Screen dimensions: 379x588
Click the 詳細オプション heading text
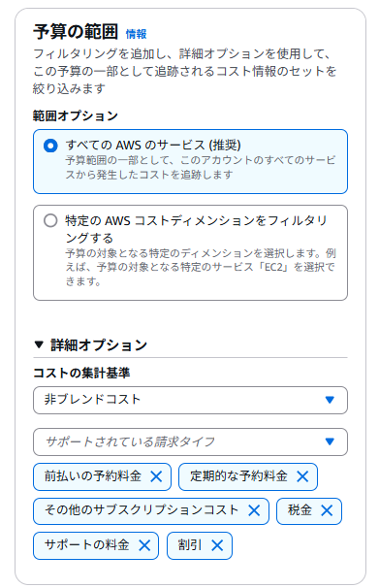(x=99, y=345)
